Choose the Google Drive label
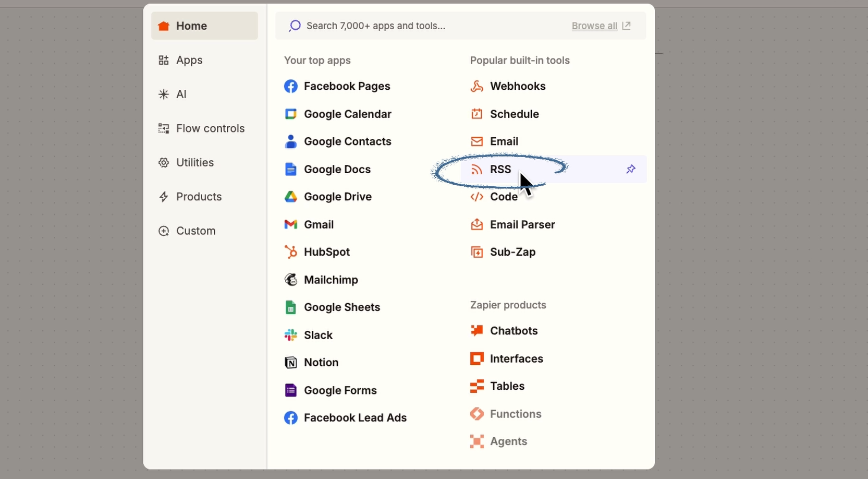Image resolution: width=868 pixels, height=479 pixels. [338, 197]
